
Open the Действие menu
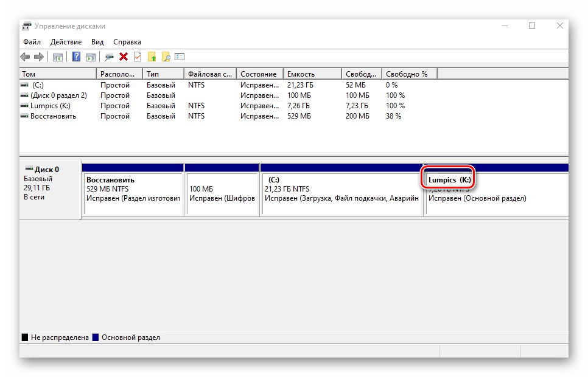pyautogui.click(x=66, y=42)
